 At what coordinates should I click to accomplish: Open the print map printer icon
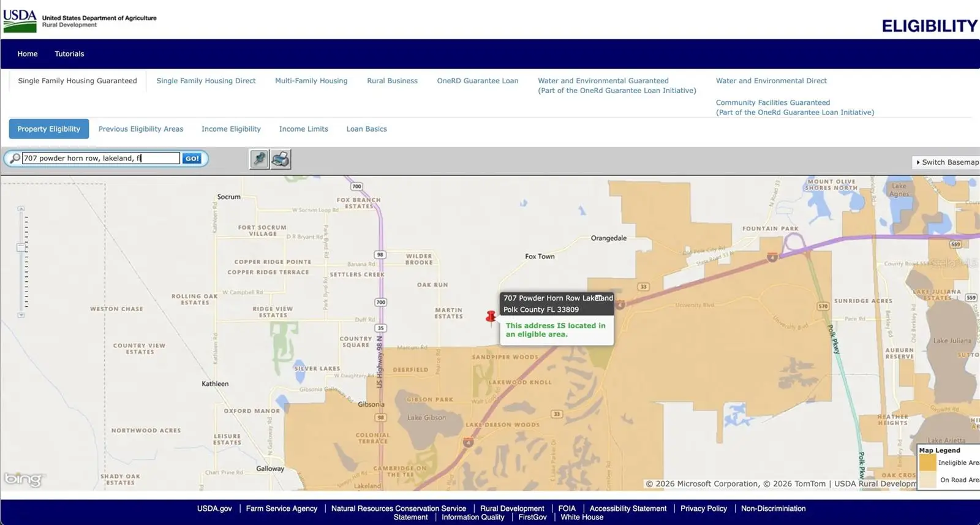click(x=281, y=159)
